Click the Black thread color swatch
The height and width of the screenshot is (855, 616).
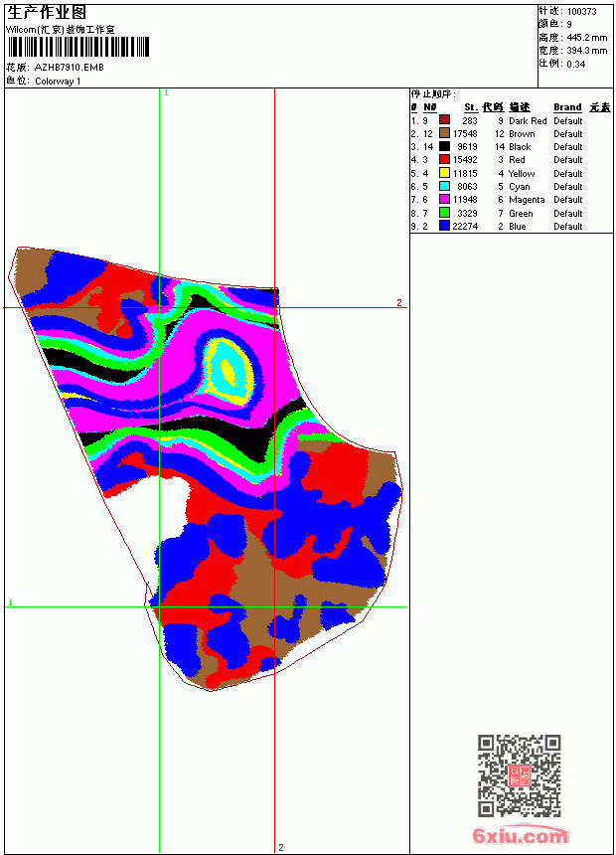pos(445,146)
